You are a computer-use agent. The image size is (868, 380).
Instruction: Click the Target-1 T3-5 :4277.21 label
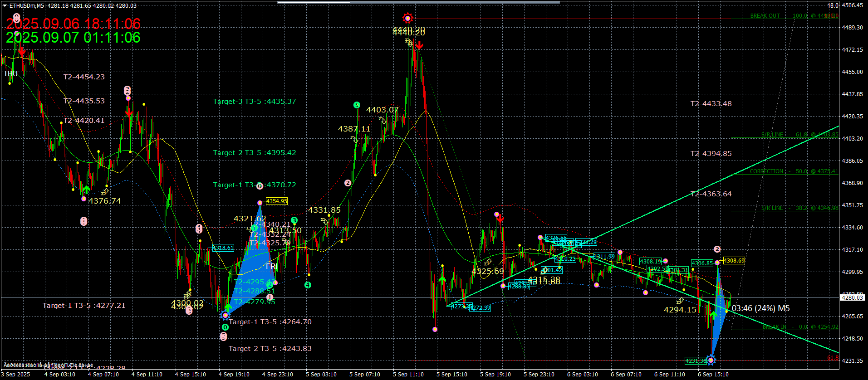(x=84, y=306)
